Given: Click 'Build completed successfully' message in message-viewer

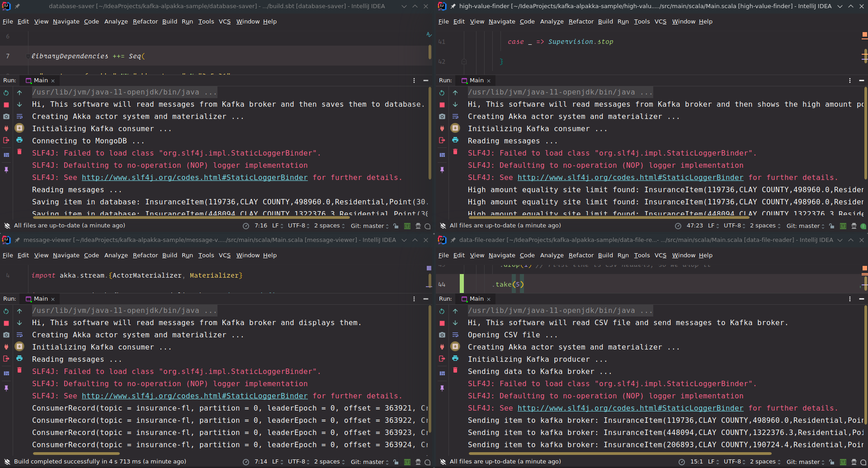Looking at the screenshot, I should coord(100,462).
